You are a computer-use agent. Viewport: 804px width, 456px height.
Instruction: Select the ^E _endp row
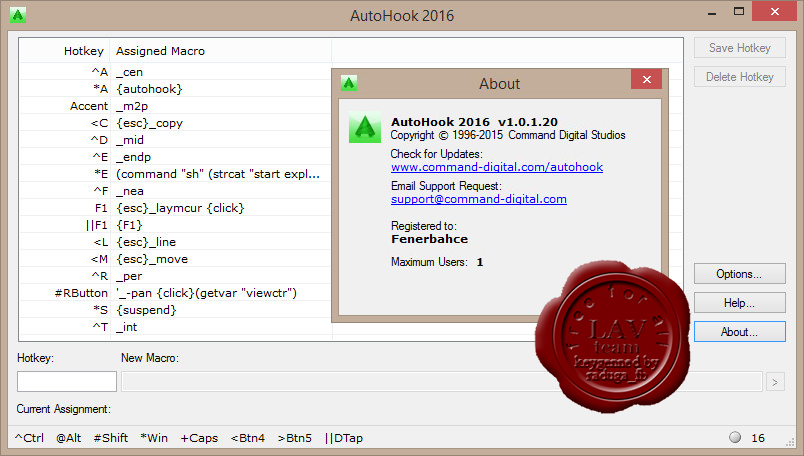point(176,156)
